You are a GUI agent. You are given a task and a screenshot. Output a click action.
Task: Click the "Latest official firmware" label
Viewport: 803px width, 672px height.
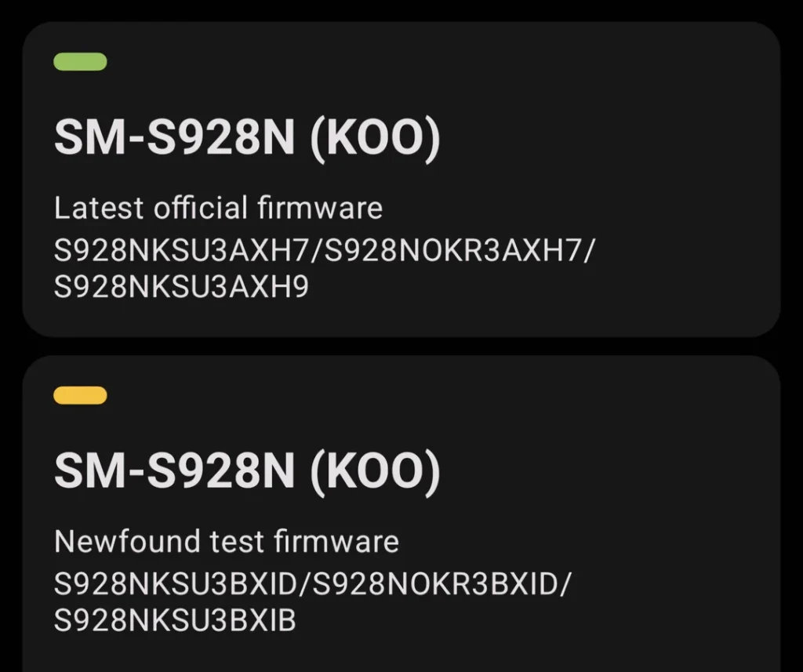218,208
